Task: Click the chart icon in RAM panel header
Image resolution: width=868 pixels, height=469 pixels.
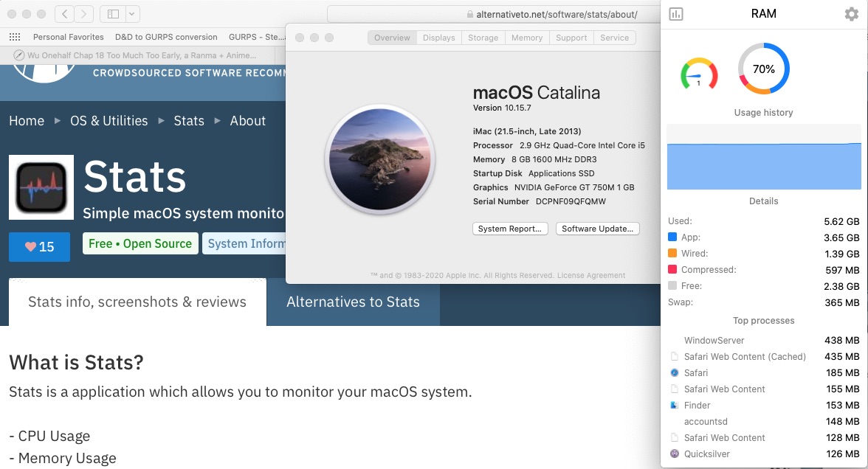Action: (x=676, y=14)
